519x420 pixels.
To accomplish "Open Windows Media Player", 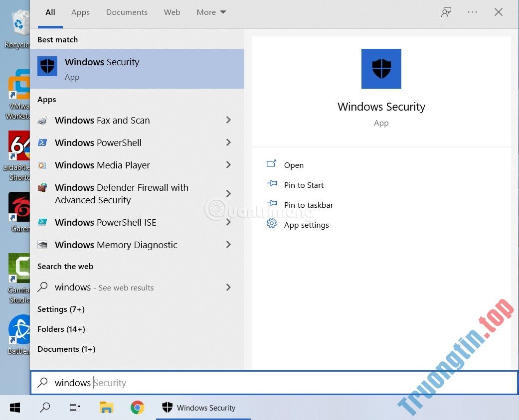I will [103, 165].
